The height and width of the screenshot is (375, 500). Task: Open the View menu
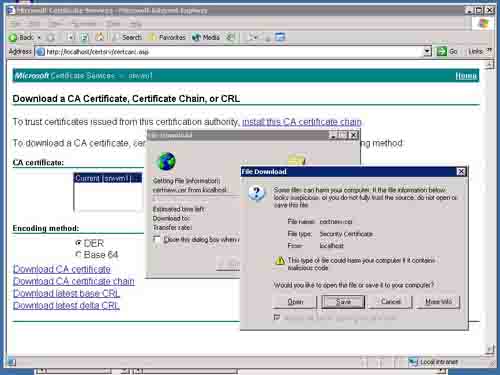(x=55, y=24)
